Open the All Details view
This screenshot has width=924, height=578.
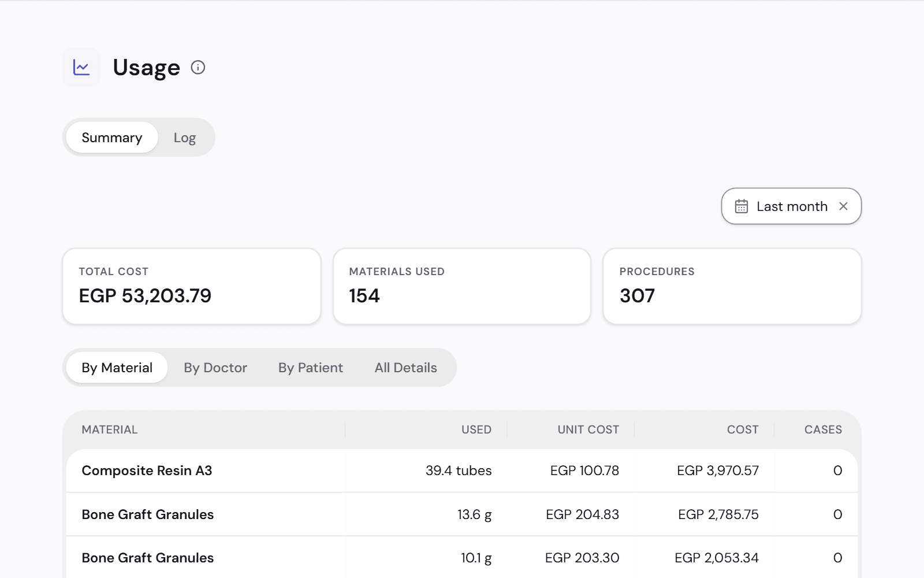[406, 368]
